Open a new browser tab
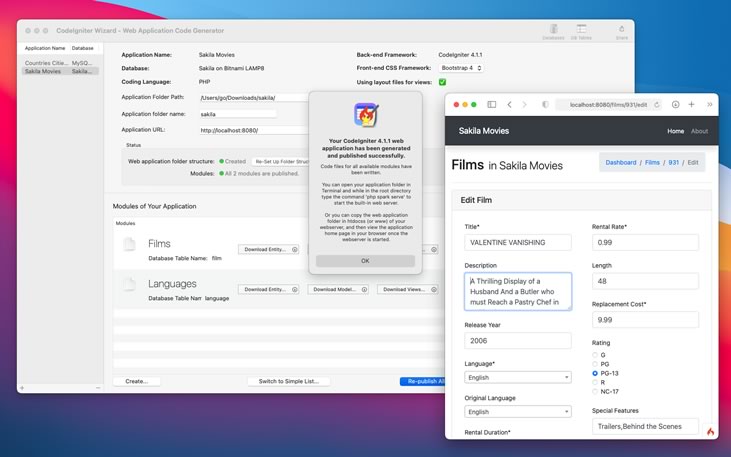This screenshot has width=731, height=457. tap(691, 104)
